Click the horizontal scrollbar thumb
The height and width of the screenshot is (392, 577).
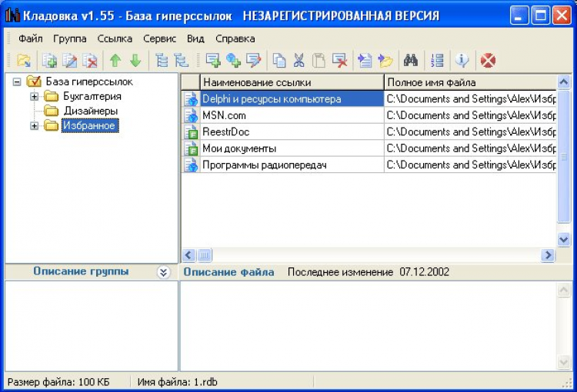[205, 255]
